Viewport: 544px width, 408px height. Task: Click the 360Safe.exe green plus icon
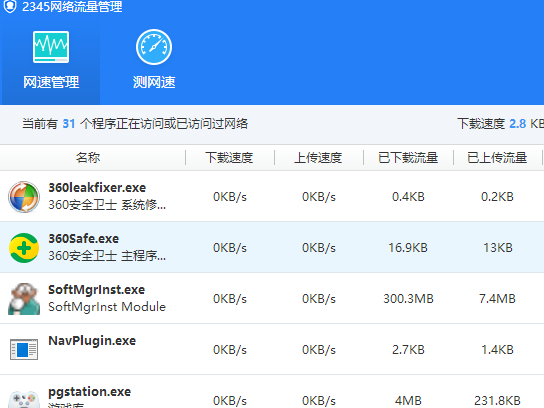click(x=24, y=248)
